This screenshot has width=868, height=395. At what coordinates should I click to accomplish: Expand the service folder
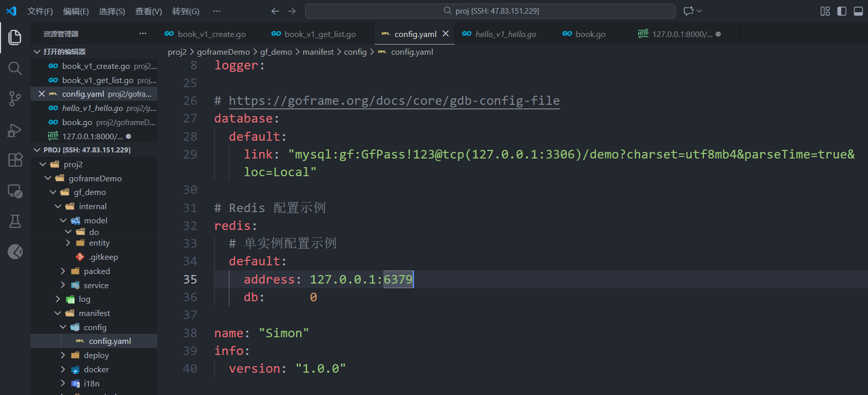[x=63, y=285]
